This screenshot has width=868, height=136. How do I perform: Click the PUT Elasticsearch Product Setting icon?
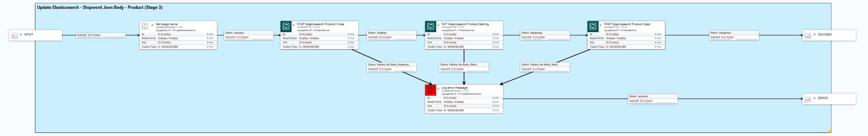431,26
